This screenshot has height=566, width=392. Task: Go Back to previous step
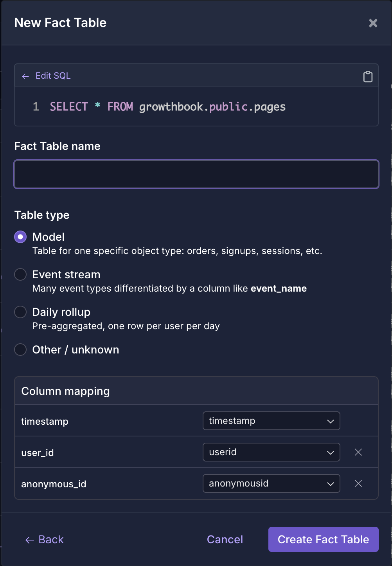[x=45, y=539]
